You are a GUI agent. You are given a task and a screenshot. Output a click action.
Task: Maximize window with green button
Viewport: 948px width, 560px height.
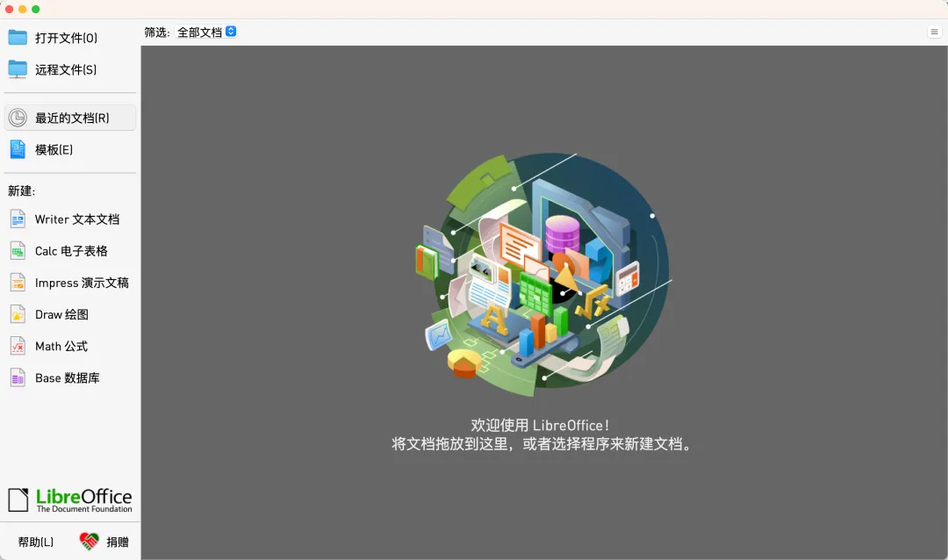pos(36,9)
